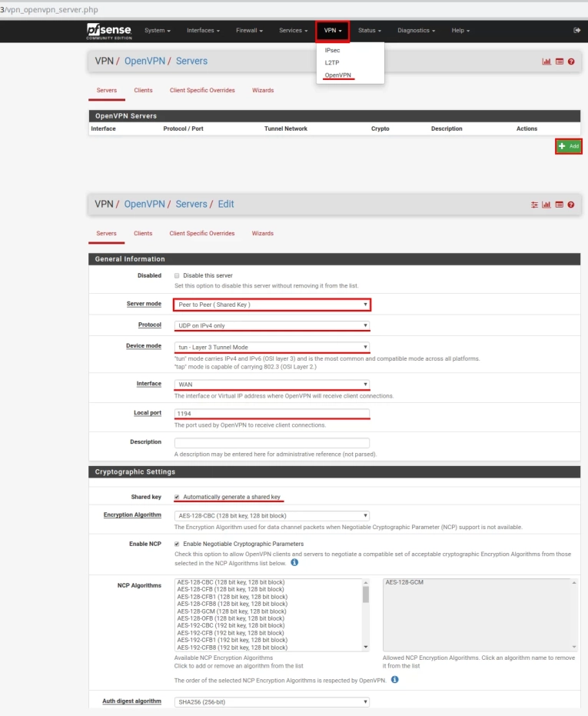The image size is (588, 716).
Task: Open Protocol dropdown
Action: [x=272, y=325]
